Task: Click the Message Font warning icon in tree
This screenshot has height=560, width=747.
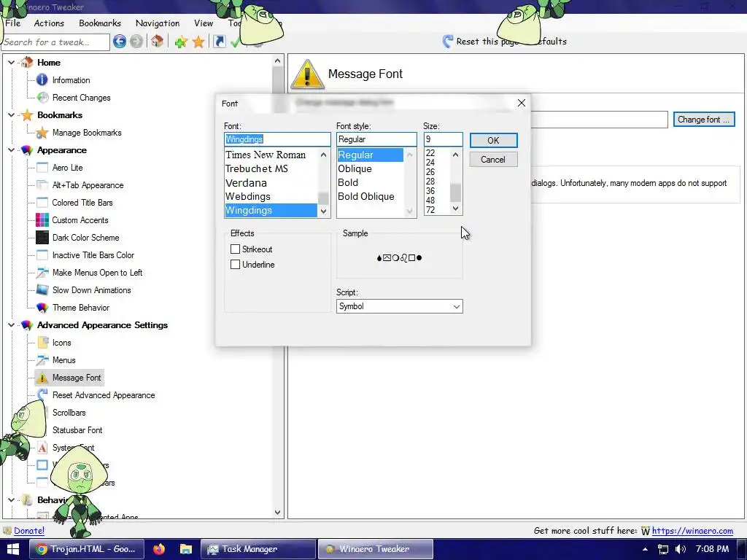Action: point(42,378)
